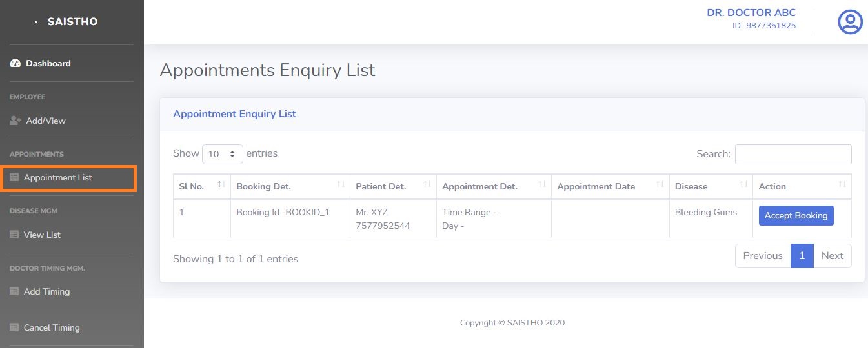Click the Previous pagination button

(762, 256)
